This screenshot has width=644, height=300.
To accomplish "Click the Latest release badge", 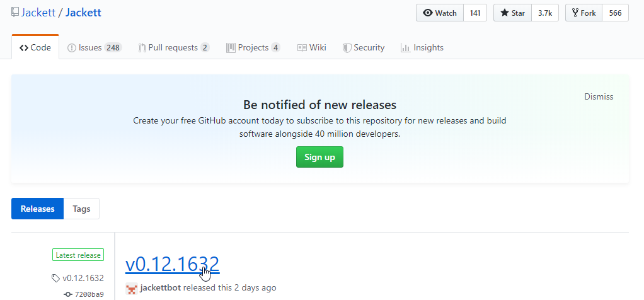I will pyautogui.click(x=78, y=255).
